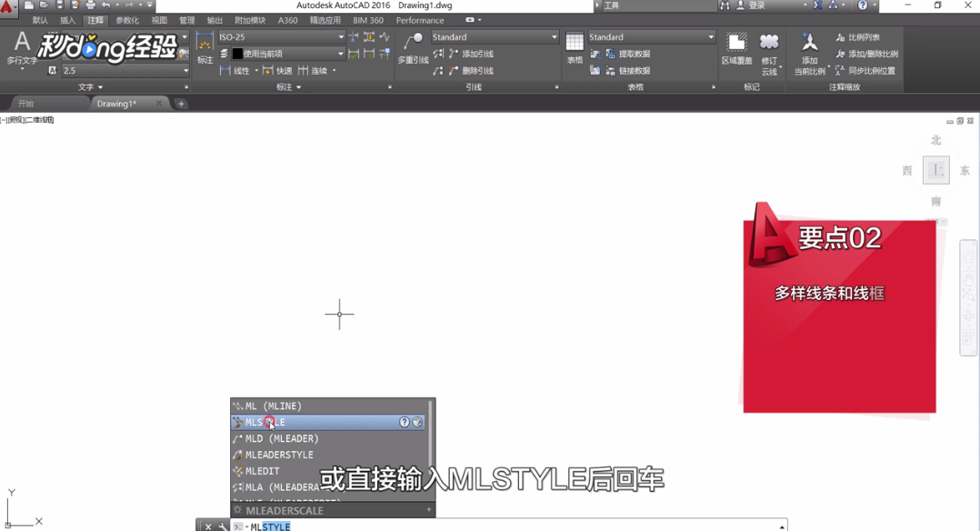Select the Multileader (多重引线) tool
The height and width of the screenshot is (531, 980).
pos(413,49)
